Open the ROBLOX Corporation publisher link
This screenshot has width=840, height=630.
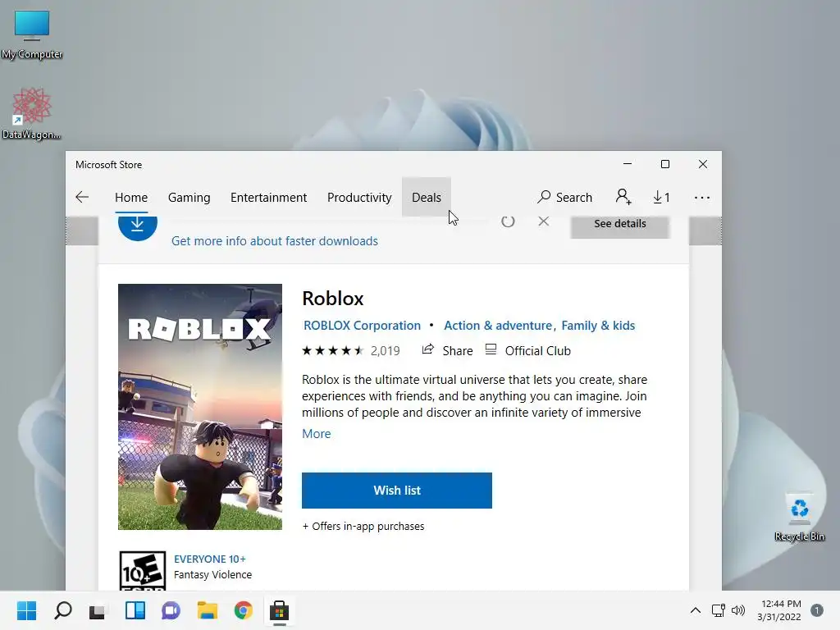[x=362, y=325]
